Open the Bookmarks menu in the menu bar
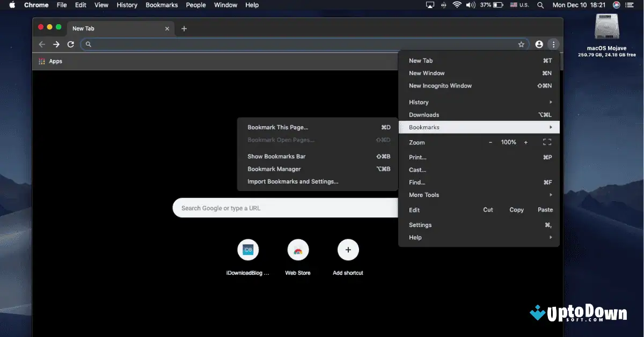The height and width of the screenshot is (337, 644). pos(162,5)
